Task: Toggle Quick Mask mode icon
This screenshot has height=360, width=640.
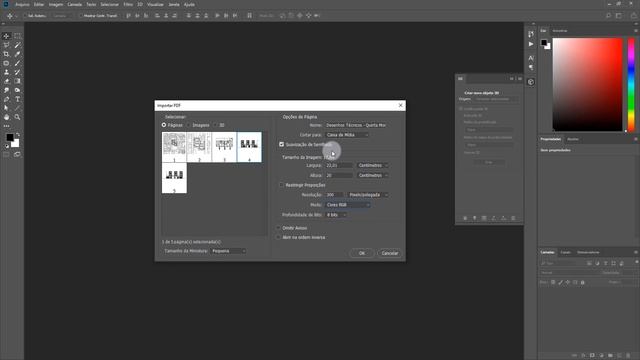Action: pyautogui.click(x=6, y=155)
